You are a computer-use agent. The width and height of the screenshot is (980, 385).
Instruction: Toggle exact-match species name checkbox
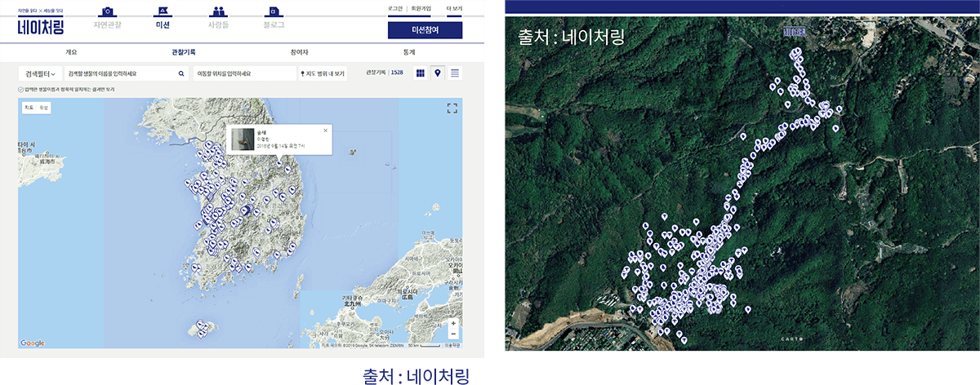[x=21, y=89]
